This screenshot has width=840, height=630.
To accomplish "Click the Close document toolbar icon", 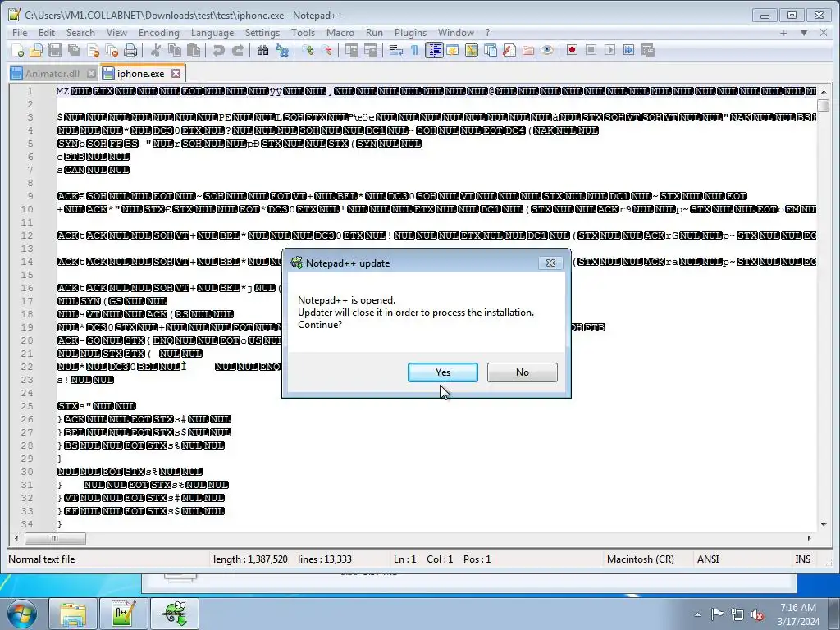I will pyautogui.click(x=94, y=50).
